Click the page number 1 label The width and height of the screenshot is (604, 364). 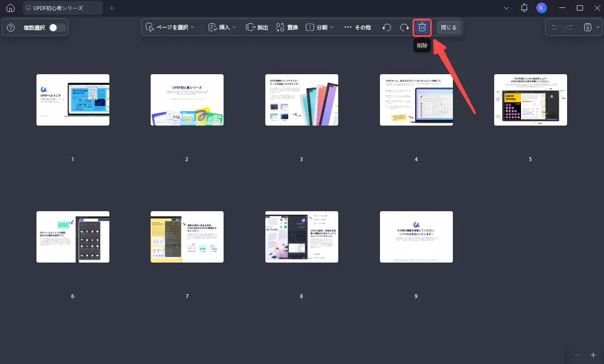click(x=73, y=159)
